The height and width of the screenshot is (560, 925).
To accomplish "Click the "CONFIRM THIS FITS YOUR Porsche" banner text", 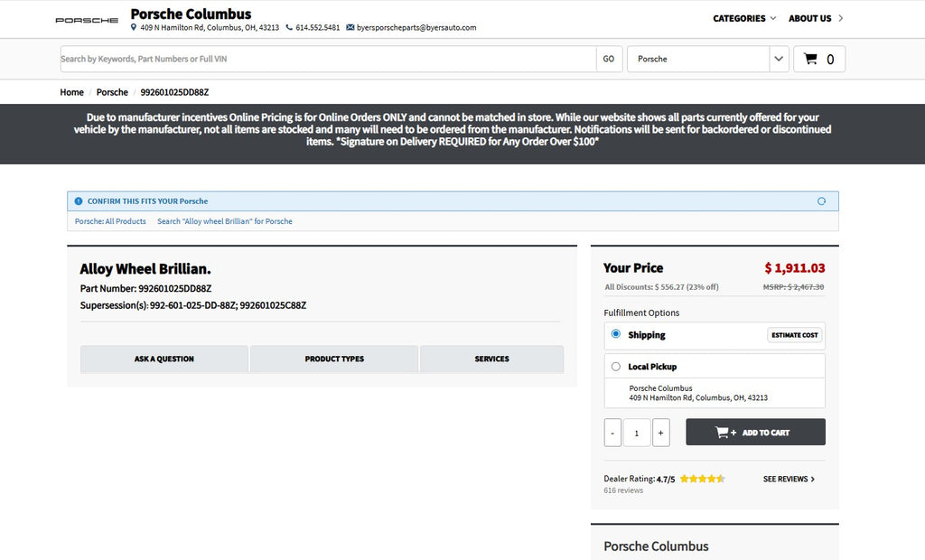I will (x=147, y=201).
